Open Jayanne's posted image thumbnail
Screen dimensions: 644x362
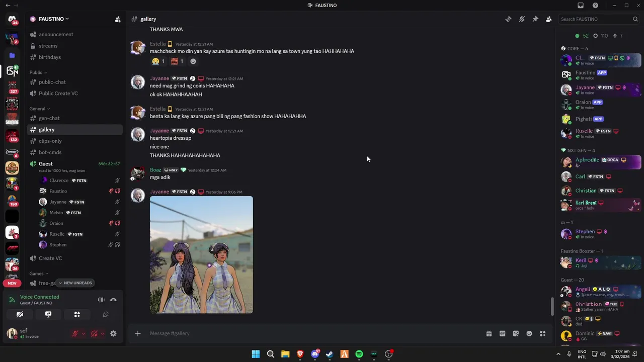[201, 255]
